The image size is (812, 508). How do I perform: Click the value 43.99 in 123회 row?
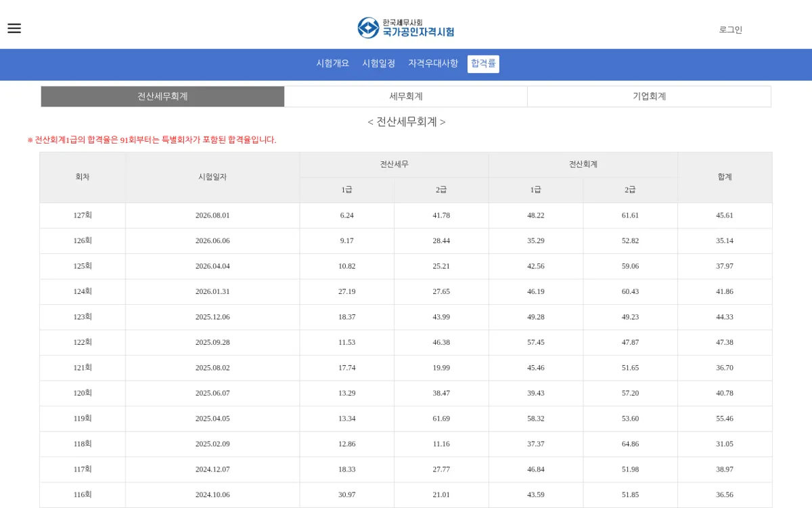pyautogui.click(x=441, y=317)
